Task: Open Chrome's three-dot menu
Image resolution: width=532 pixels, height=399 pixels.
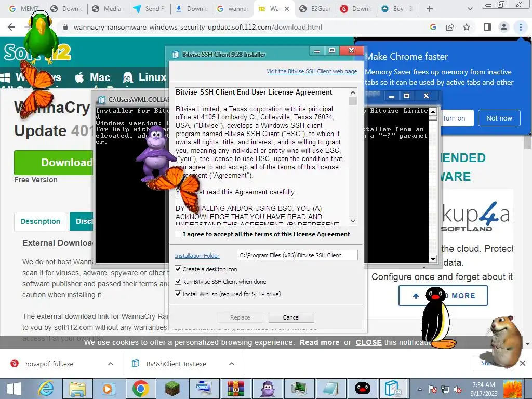Action: click(x=521, y=27)
